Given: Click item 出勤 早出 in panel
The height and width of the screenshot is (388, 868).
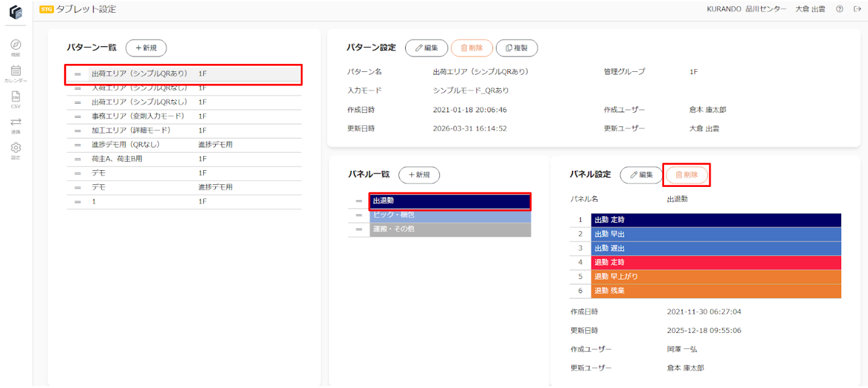Looking at the screenshot, I should 716,234.
